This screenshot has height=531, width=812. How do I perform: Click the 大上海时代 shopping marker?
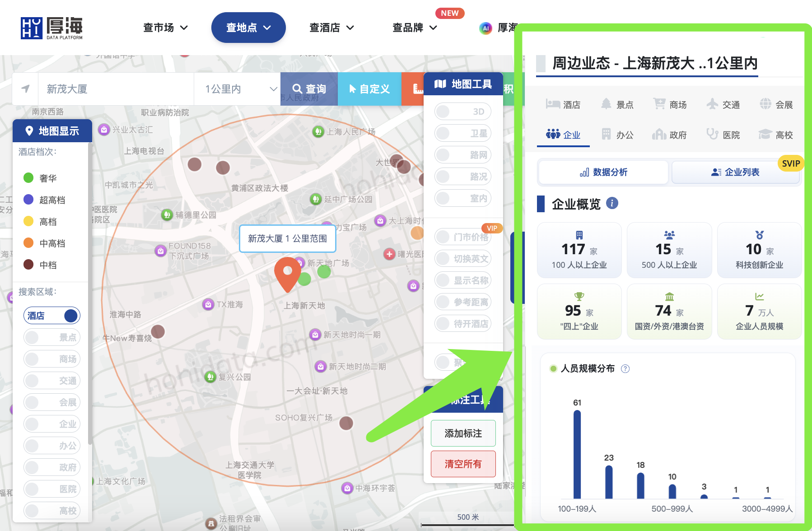pos(380,220)
